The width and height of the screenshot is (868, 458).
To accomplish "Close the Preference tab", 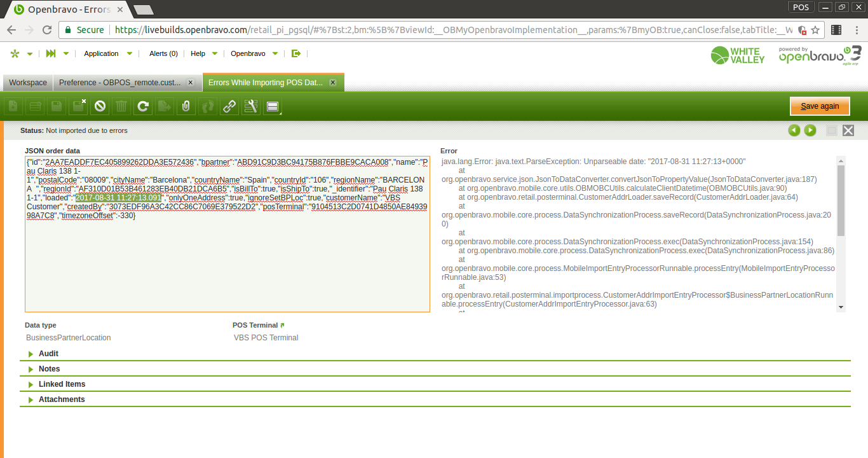I will pyautogui.click(x=191, y=83).
